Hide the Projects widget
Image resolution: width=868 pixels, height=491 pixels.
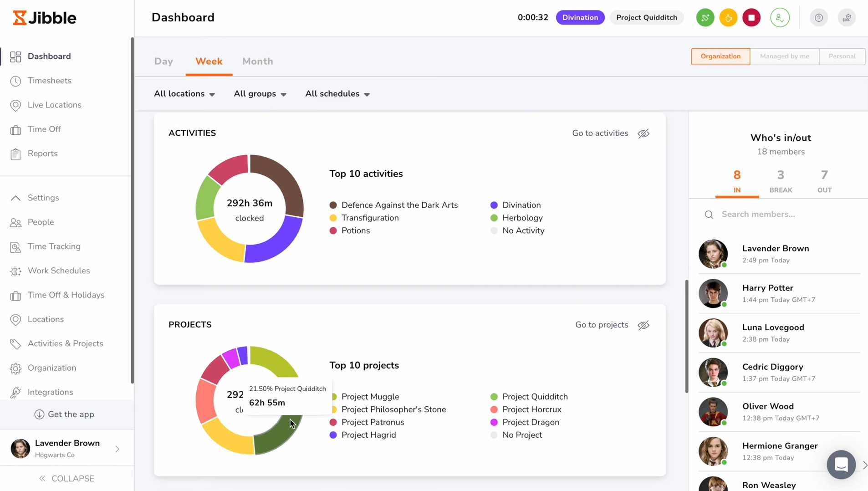(643, 325)
